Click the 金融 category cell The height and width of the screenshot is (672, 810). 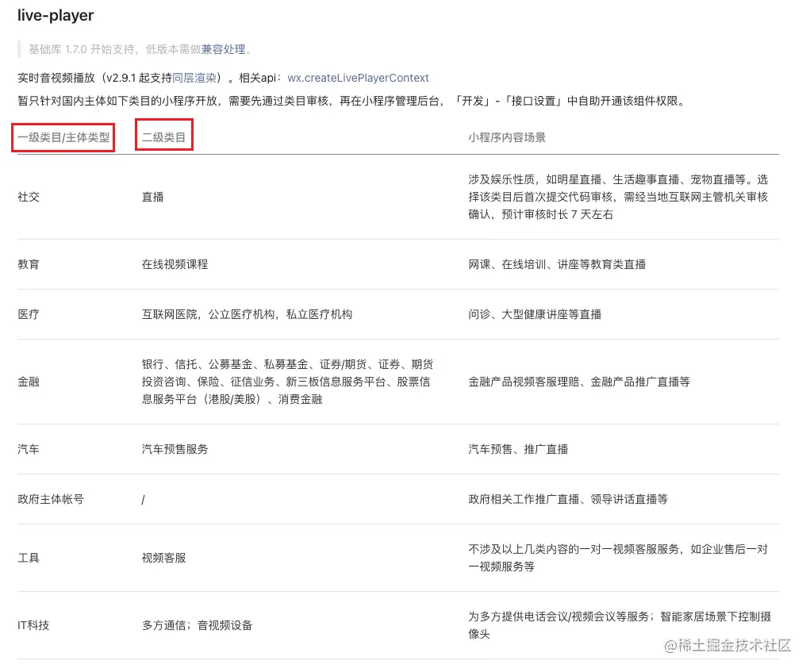click(29, 382)
